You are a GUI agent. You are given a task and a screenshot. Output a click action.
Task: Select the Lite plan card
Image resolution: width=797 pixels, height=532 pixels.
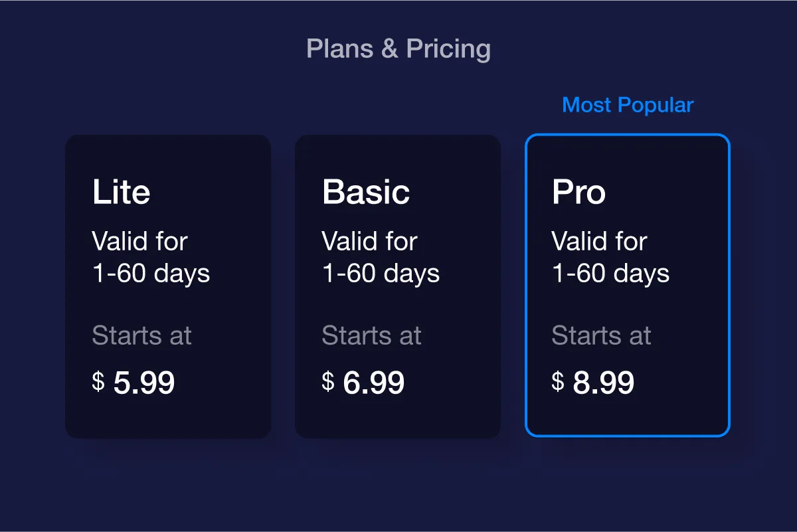[167, 286]
